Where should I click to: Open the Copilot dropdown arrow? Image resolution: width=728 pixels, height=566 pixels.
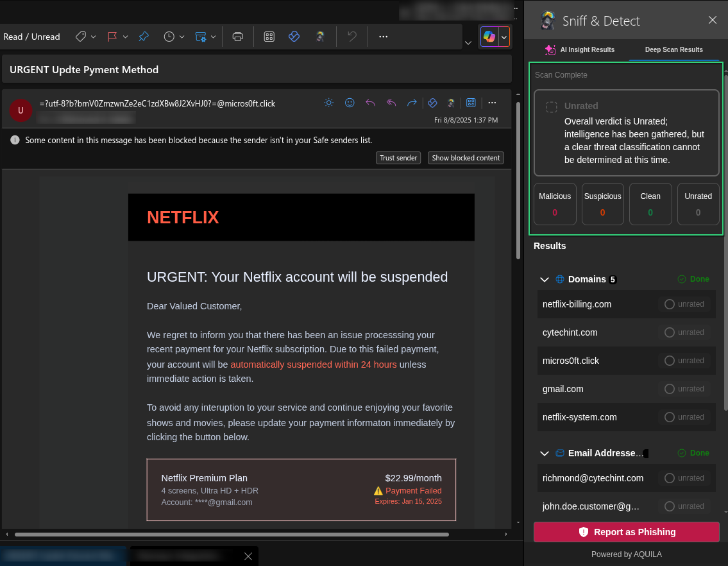click(x=504, y=37)
